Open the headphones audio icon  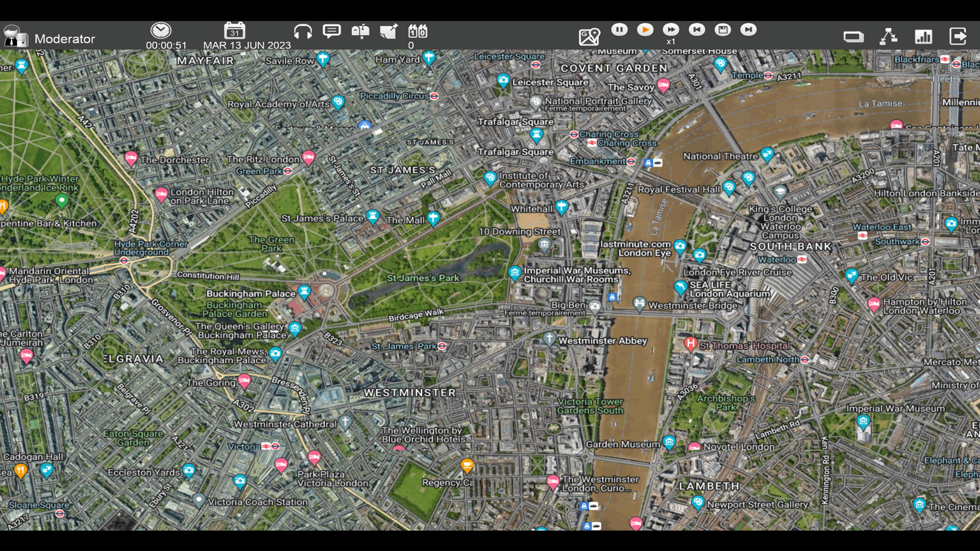(303, 32)
